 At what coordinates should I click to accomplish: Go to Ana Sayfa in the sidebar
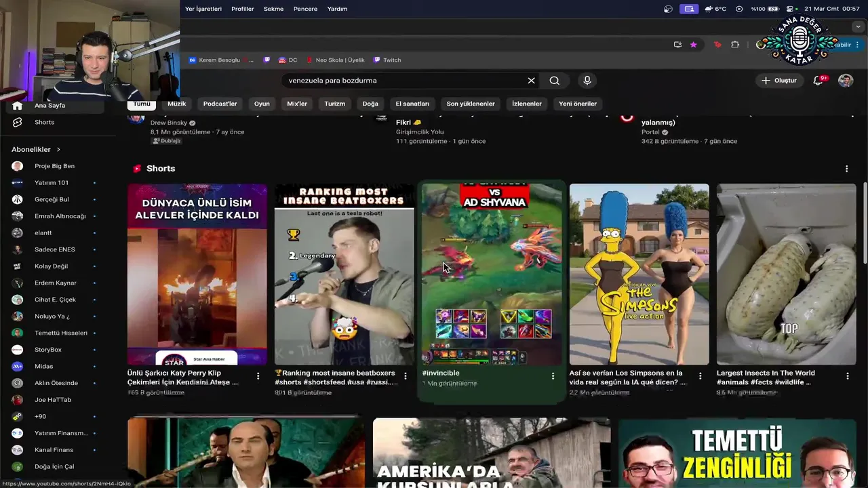(x=54, y=106)
